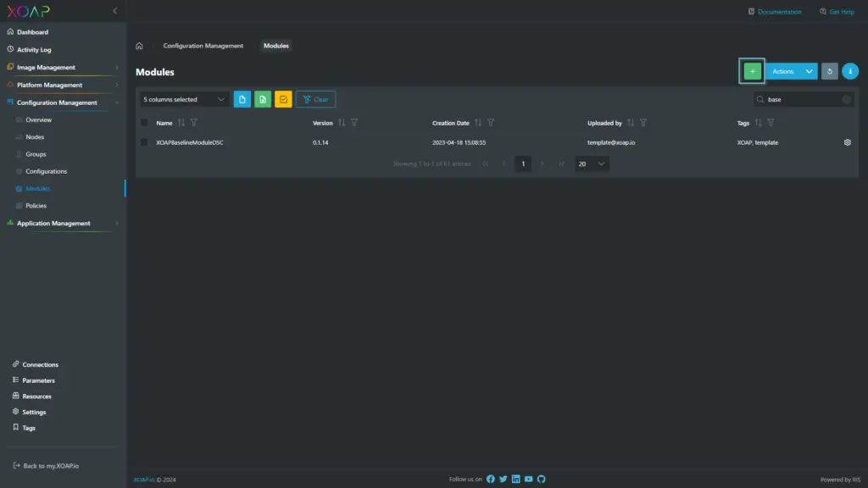Screen dimensions: 868x488
Task: Click the home icon in breadcrumb
Action: pyautogui.click(x=139, y=46)
